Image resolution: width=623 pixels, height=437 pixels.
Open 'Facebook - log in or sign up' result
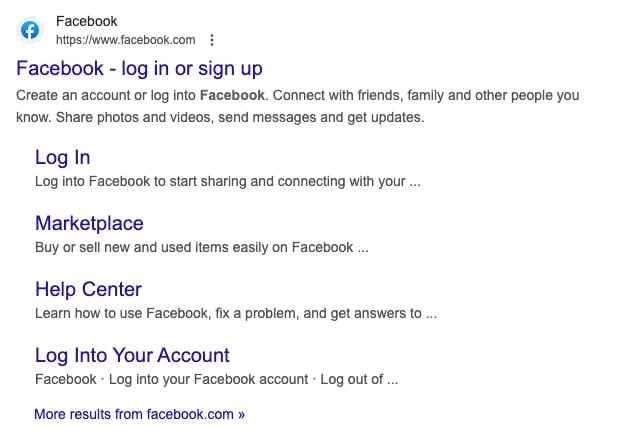pyautogui.click(x=139, y=68)
